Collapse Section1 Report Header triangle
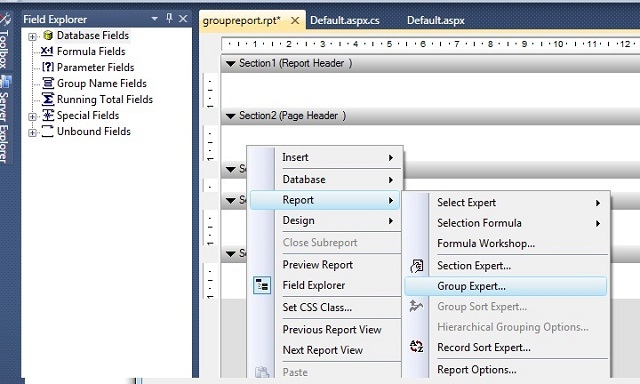The width and height of the screenshot is (640, 384). 231,64
